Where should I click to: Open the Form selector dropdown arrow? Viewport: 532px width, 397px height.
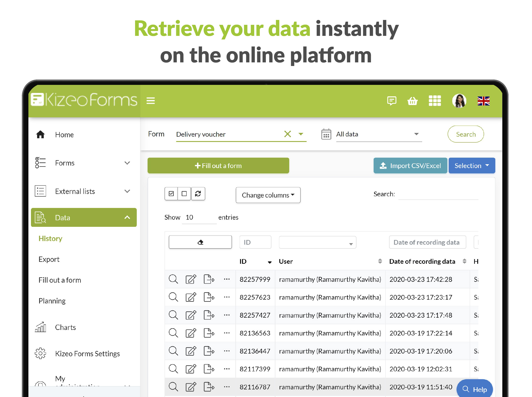click(x=301, y=134)
